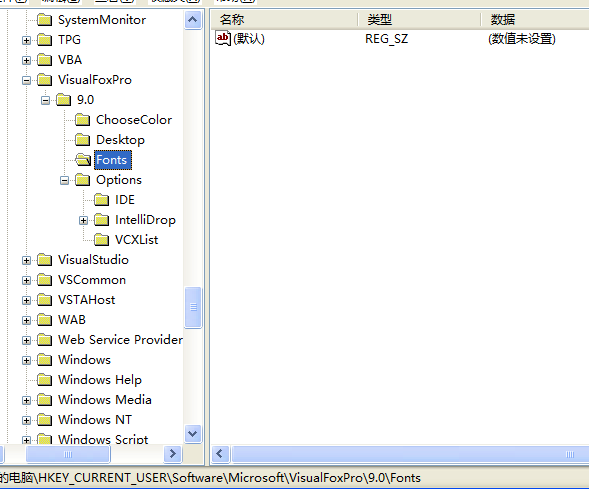Sort by the 类型 column header
The width and height of the screenshot is (589, 489).
pyautogui.click(x=419, y=20)
